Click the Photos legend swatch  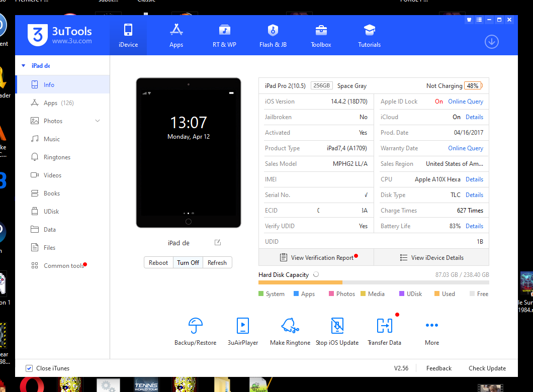[x=331, y=294]
